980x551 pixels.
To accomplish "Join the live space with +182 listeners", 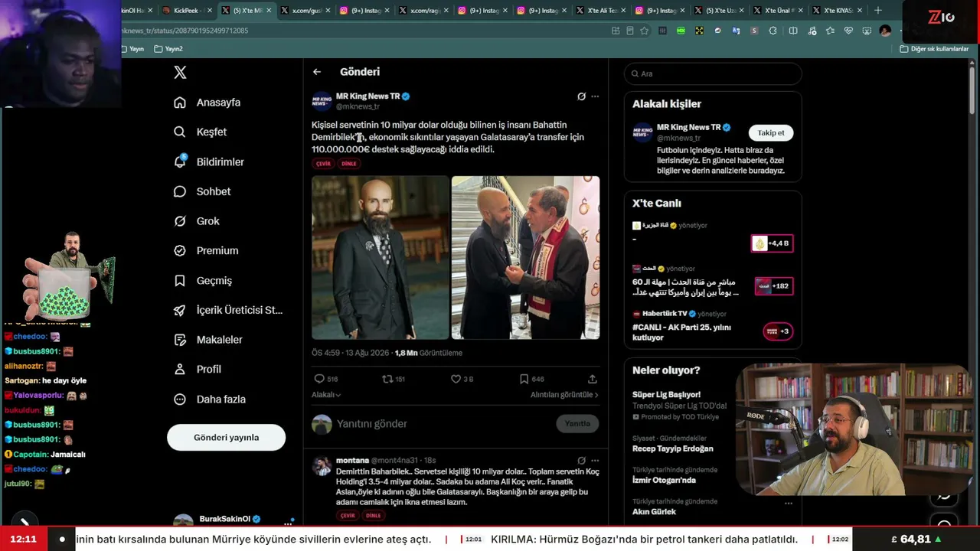I will [773, 286].
